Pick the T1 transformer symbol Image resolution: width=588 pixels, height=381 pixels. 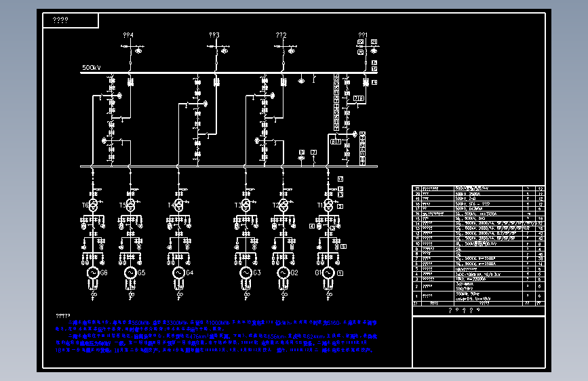(x=328, y=205)
